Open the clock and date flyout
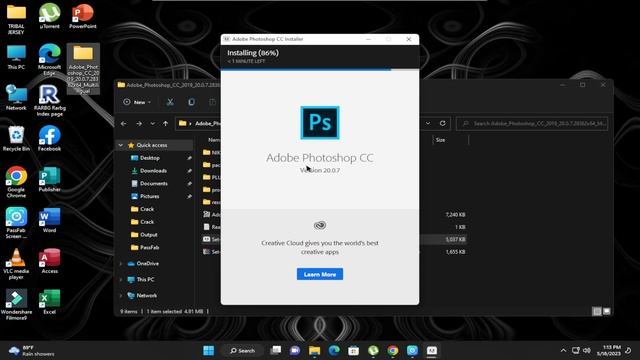 [609, 351]
